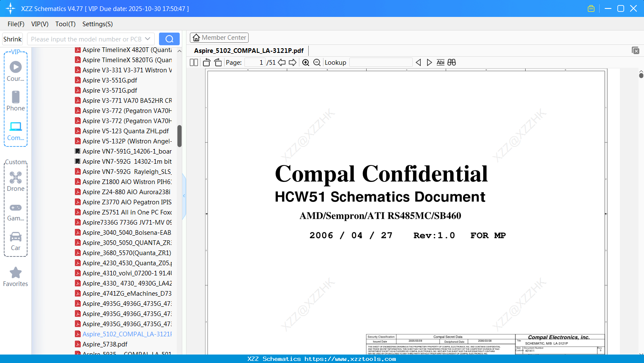
Task: Click the XZZ Schematics app logo
Action: 11,8
